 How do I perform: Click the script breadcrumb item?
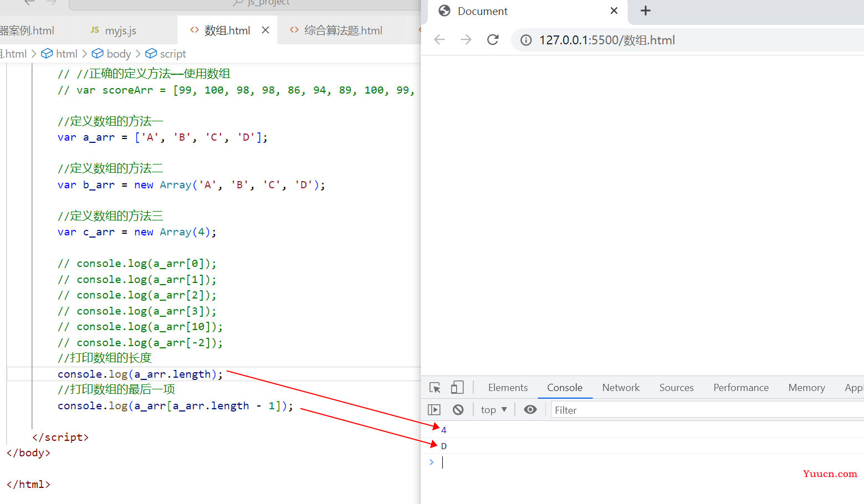pyautogui.click(x=166, y=54)
